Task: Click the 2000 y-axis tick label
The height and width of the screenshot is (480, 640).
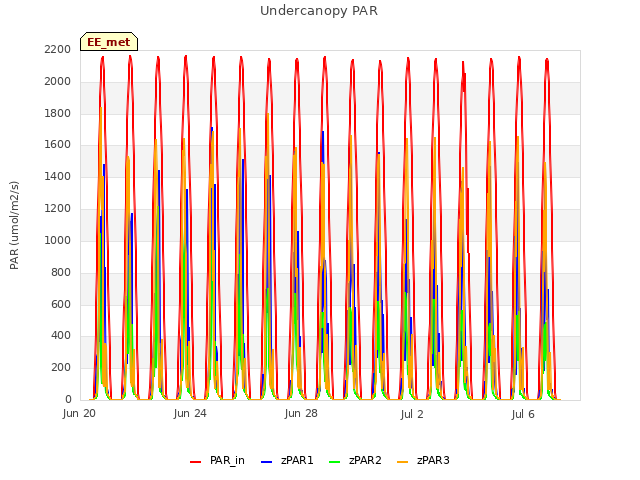Action: click(58, 82)
